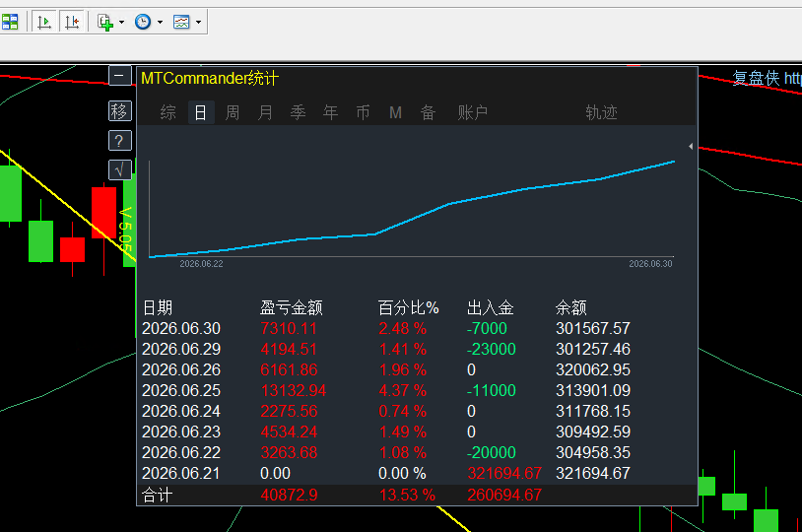This screenshot has height=532, width=802.
Task: Collapse the MTCommander panel with minus button
Action: click(x=120, y=76)
